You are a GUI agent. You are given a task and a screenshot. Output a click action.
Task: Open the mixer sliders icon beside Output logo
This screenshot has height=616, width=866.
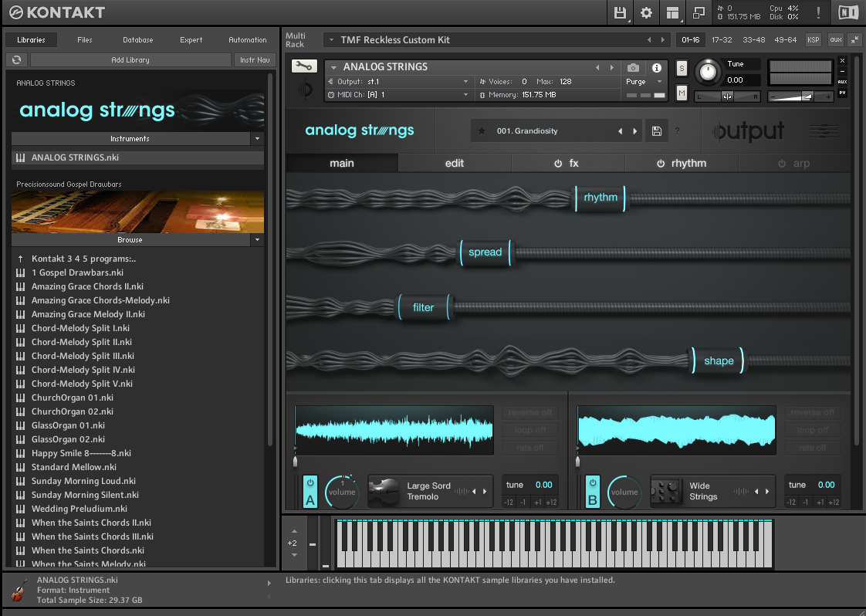pyautogui.click(x=824, y=131)
